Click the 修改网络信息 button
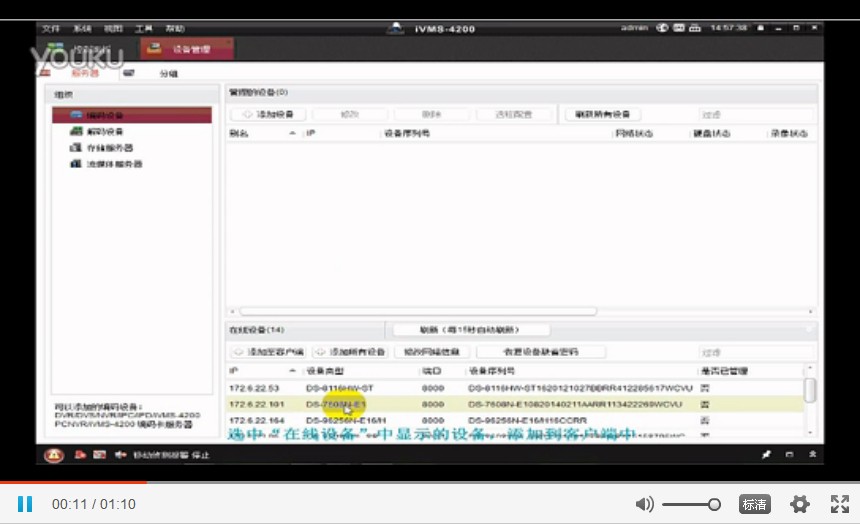This screenshot has width=860, height=524. point(432,352)
